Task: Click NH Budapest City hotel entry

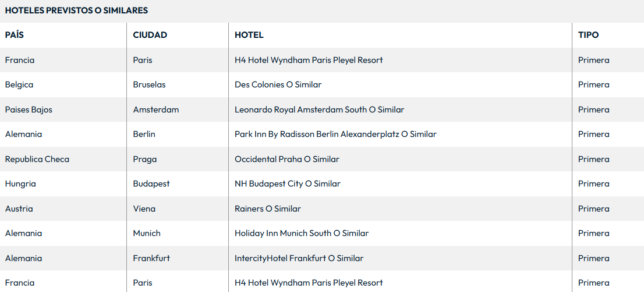Action: (x=287, y=184)
